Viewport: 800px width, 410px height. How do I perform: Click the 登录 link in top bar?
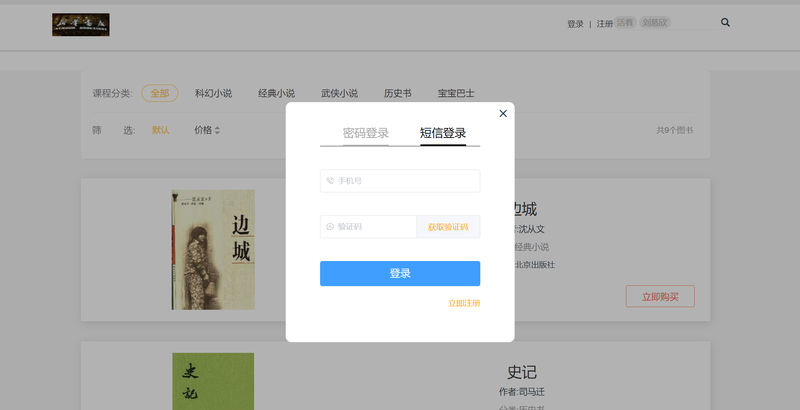tap(575, 24)
